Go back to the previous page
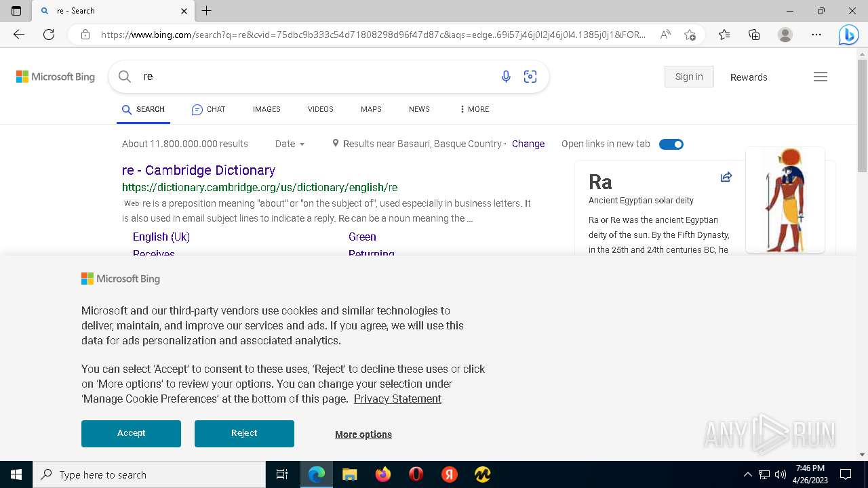The height and width of the screenshot is (488, 868). pos(19,35)
